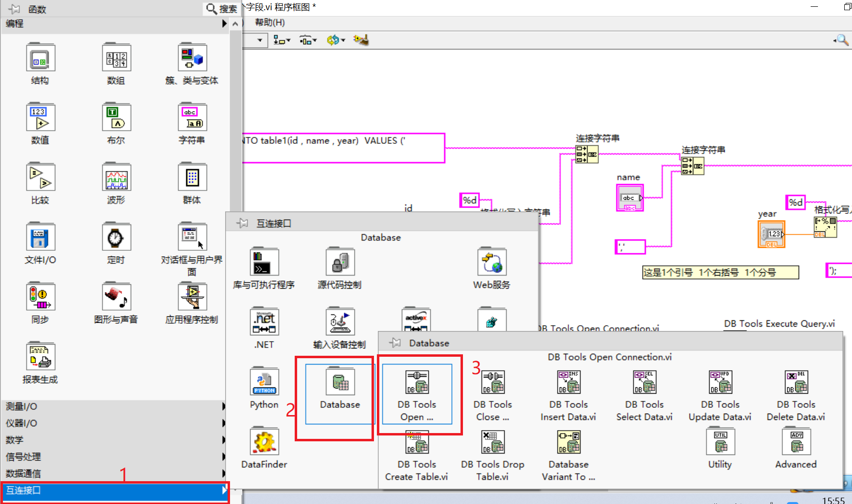Select the .NET palette icon
This screenshot has height=504, width=852.
(264, 322)
